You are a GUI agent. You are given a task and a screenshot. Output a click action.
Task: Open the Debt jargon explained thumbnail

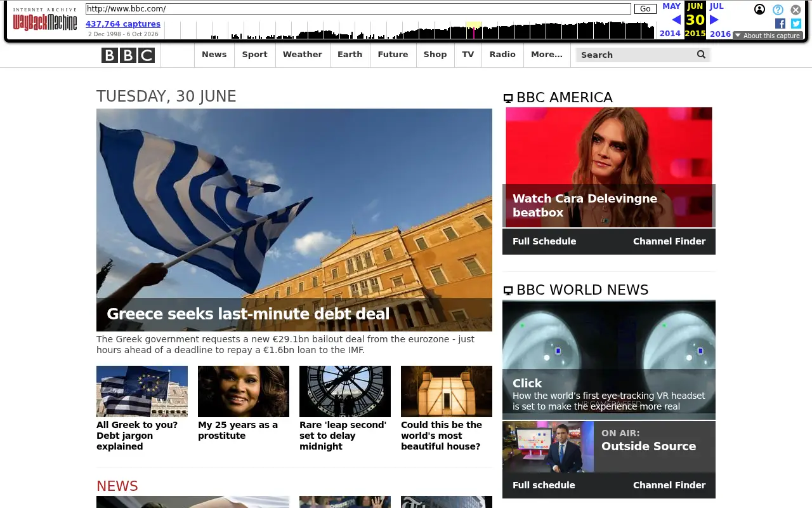pos(142,391)
